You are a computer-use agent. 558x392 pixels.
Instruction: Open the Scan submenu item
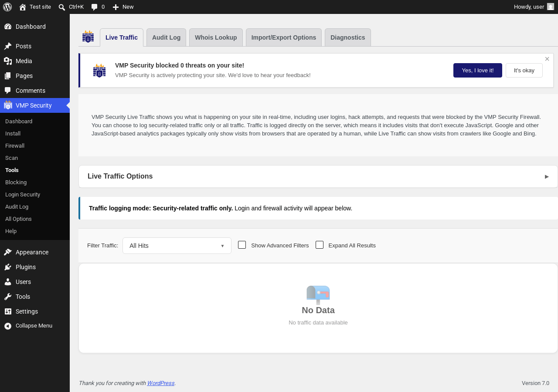pyautogui.click(x=11, y=158)
